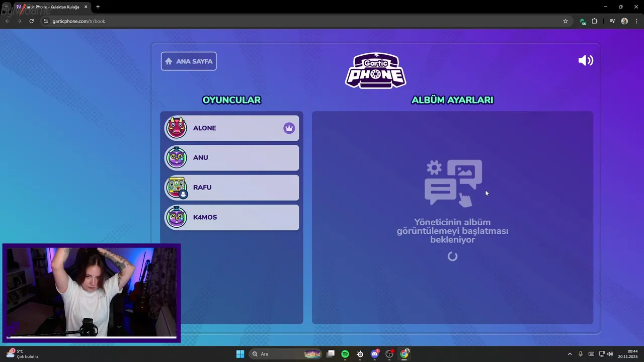Image resolution: width=644 pixels, height=362 pixels.
Task: Select player ALONE in the list
Action: pyautogui.click(x=232, y=128)
